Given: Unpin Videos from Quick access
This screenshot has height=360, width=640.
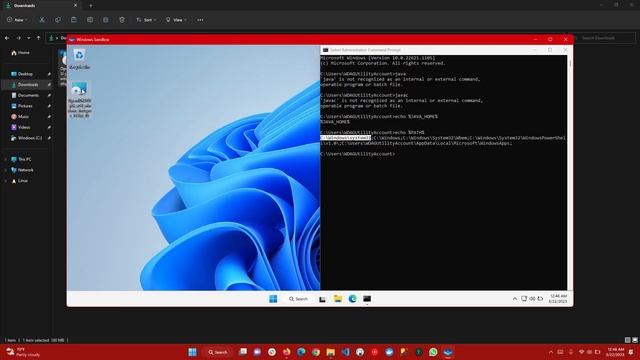Looking at the screenshot, I should point(49,127).
